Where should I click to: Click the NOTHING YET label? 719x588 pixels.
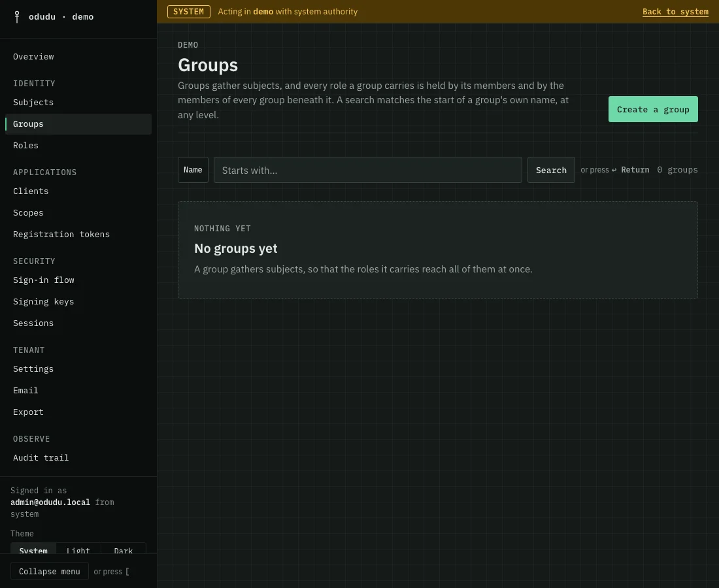point(222,229)
